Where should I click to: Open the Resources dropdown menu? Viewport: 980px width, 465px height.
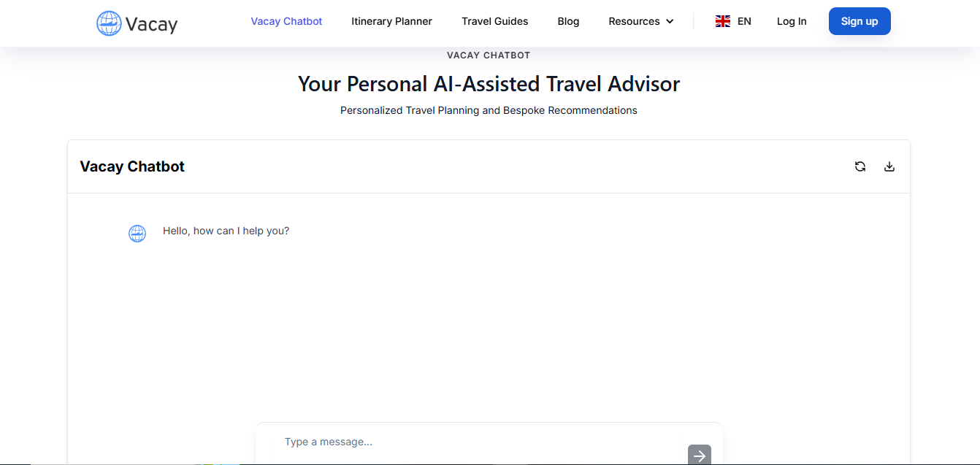[x=634, y=21]
